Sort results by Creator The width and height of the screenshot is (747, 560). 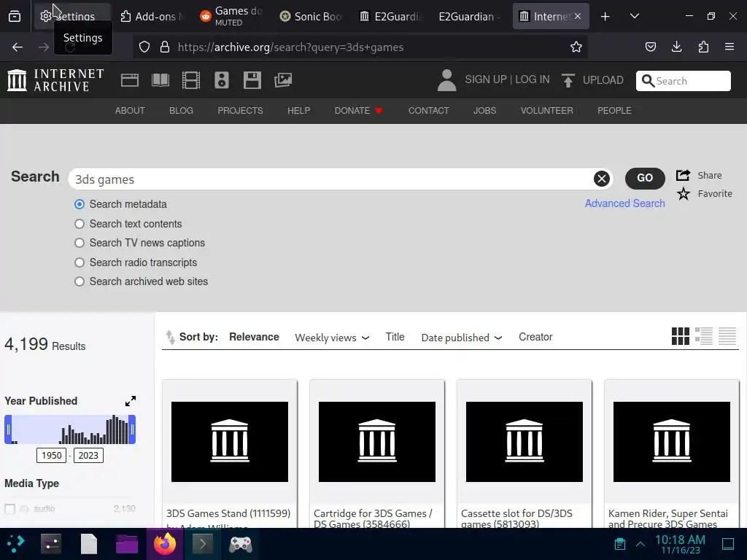coord(535,337)
